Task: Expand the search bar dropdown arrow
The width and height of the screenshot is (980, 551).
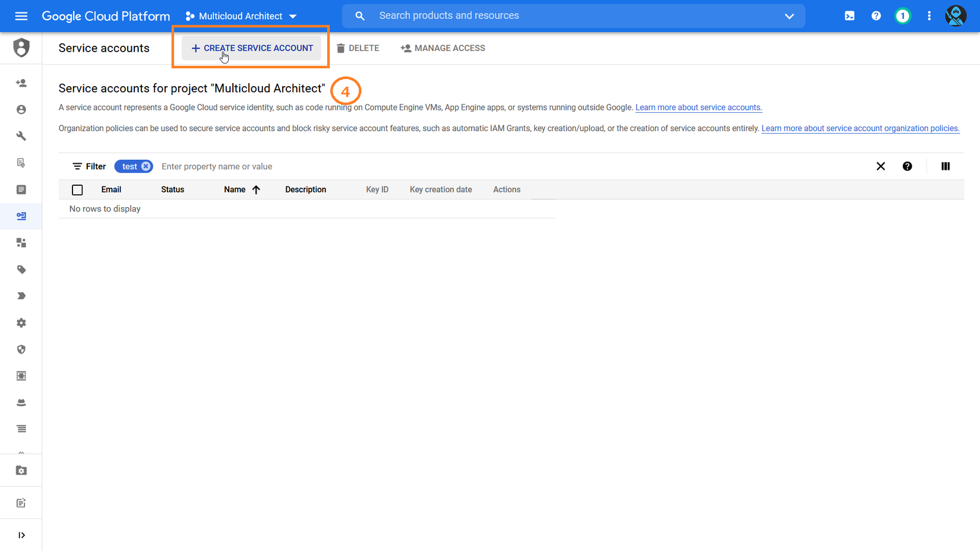Action: 789,16
